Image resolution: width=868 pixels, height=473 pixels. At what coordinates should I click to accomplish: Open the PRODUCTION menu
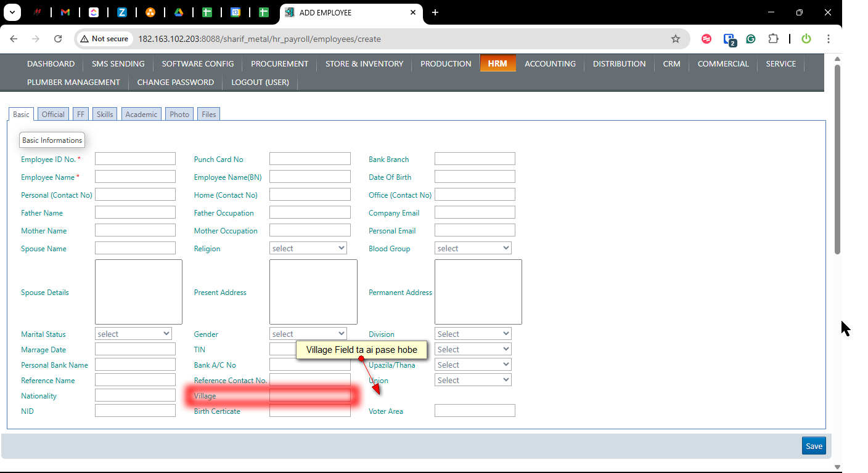pos(446,63)
